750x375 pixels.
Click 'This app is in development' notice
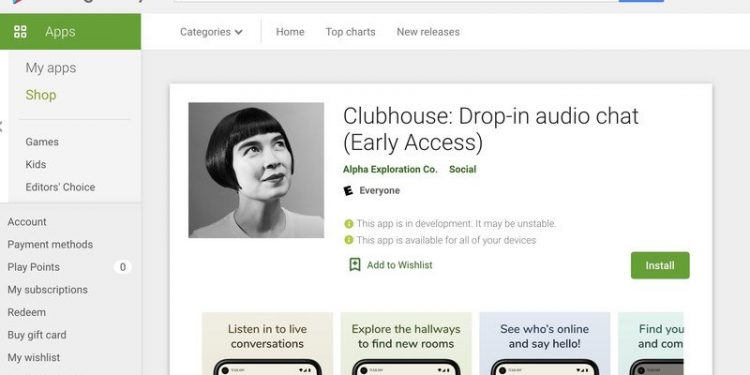click(x=456, y=223)
